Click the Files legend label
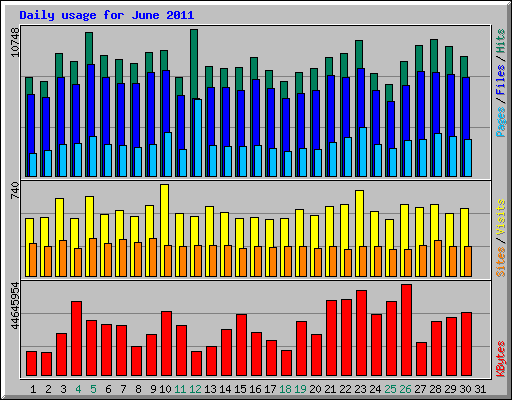Screen dimensions: 512x400 click(x=501, y=79)
